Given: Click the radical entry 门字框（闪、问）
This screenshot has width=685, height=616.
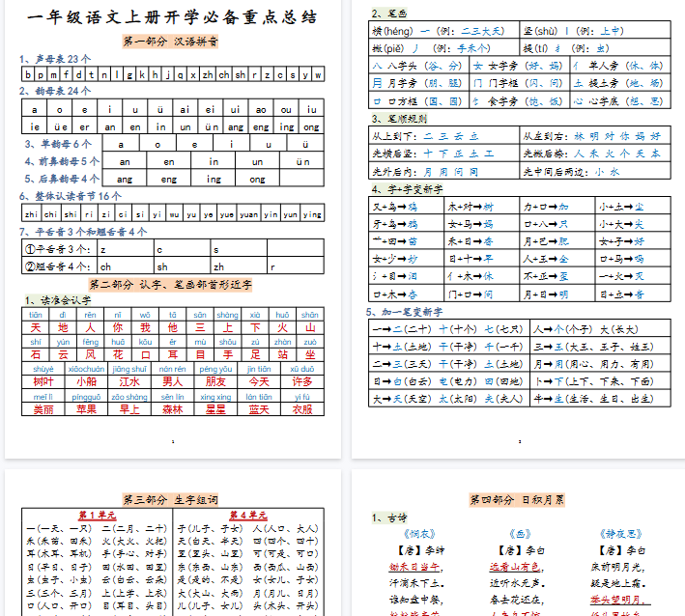Looking at the screenshot, I should 519,83.
